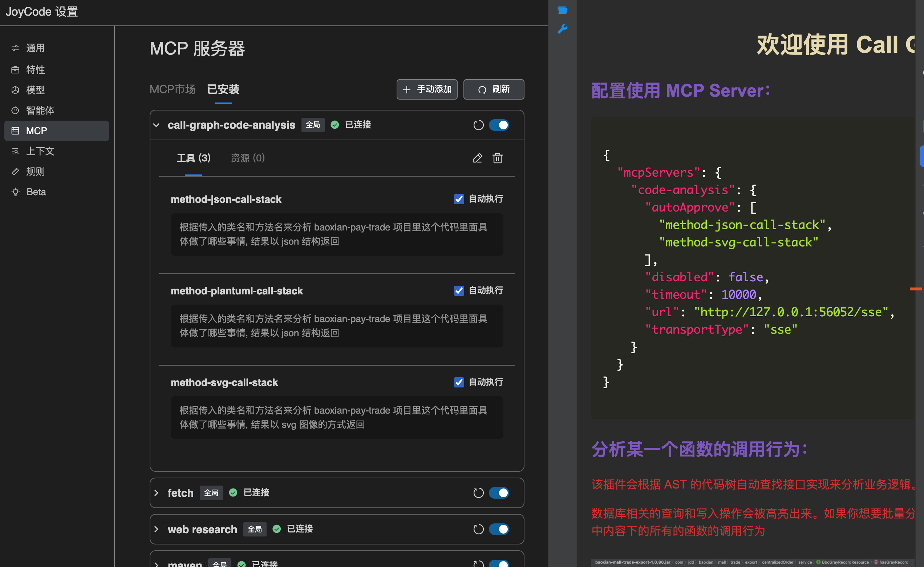924x567 pixels.
Task: Collapse the call-graph-code-analysis section
Action: (157, 125)
